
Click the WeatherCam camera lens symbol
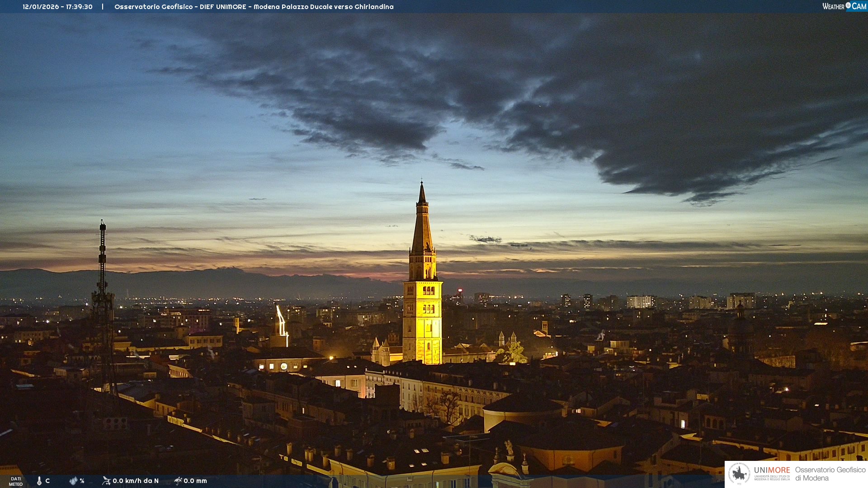848,5
